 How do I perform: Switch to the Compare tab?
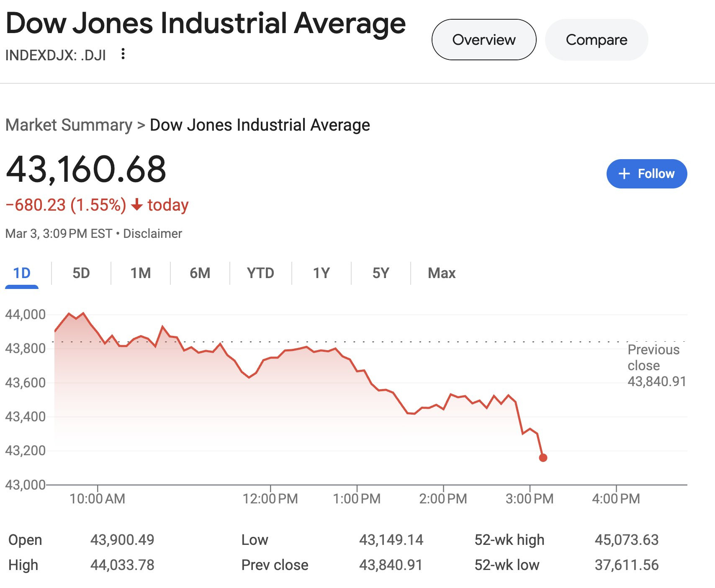pos(596,40)
